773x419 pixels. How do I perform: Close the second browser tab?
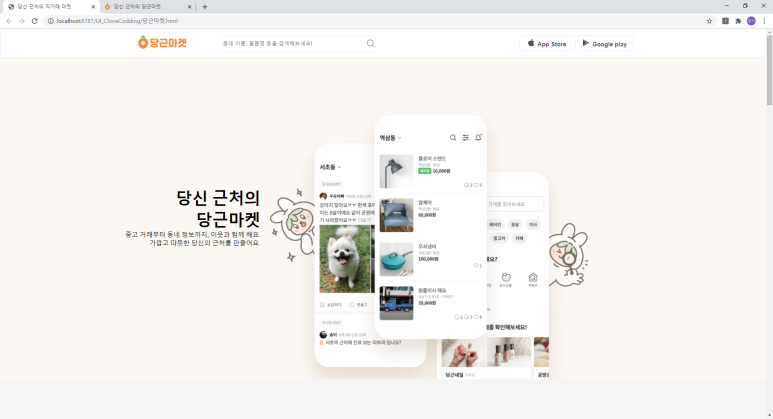[190, 6]
